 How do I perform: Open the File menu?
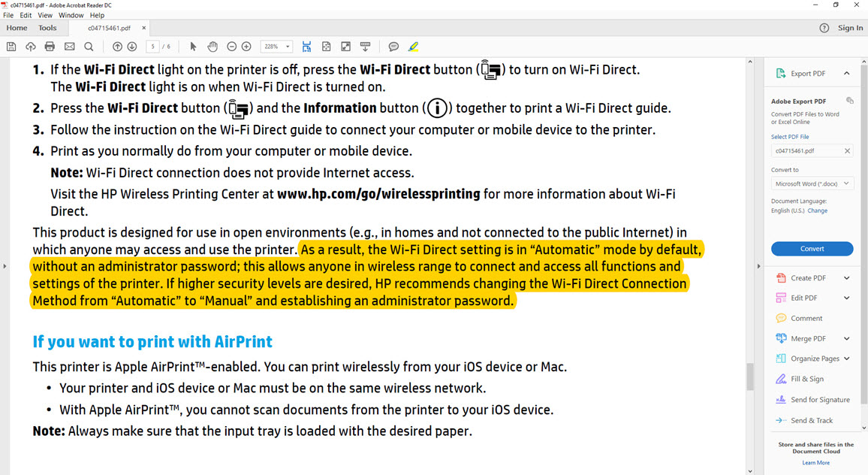(x=8, y=15)
